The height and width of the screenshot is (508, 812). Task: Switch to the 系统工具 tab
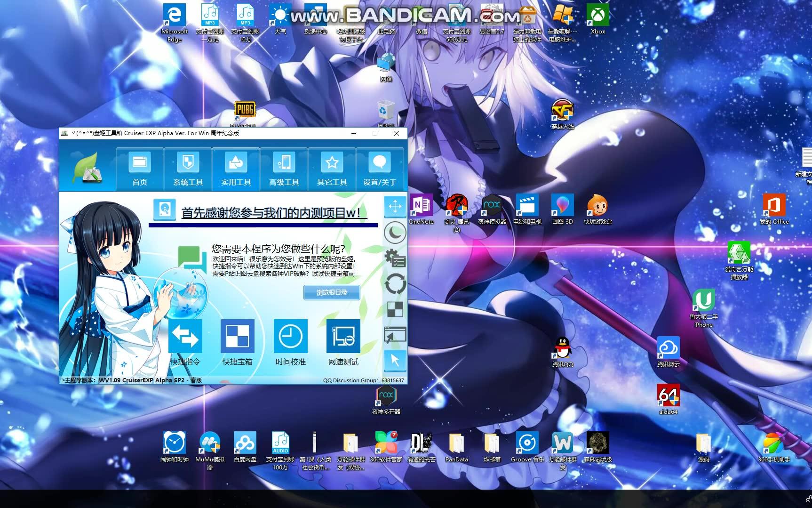pyautogui.click(x=188, y=169)
